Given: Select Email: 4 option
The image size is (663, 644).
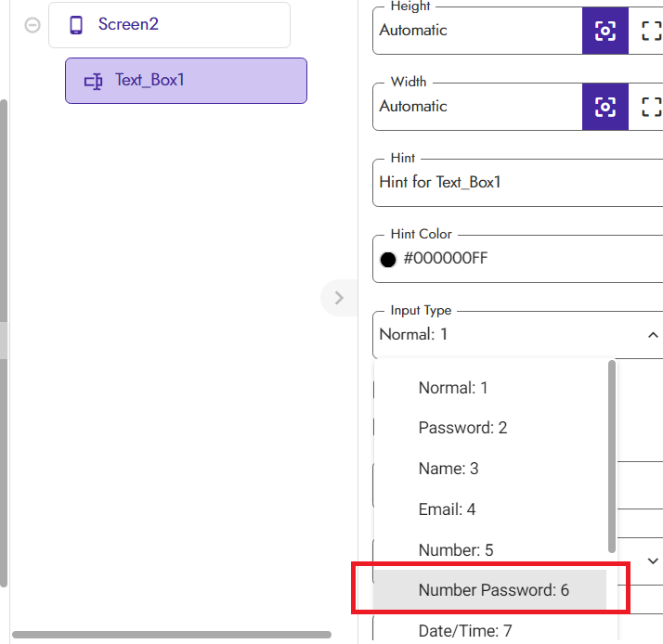Looking at the screenshot, I should 447,509.
